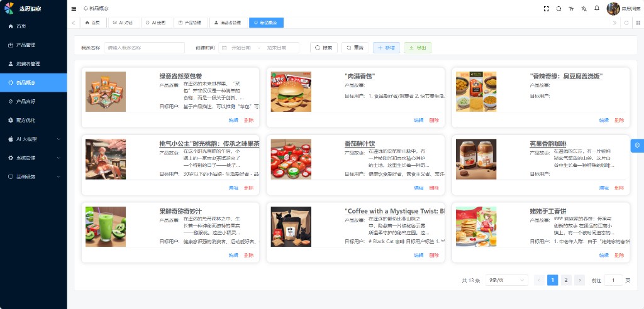
Task: Edit the "肉满香包" card
Action: [x=418, y=120]
